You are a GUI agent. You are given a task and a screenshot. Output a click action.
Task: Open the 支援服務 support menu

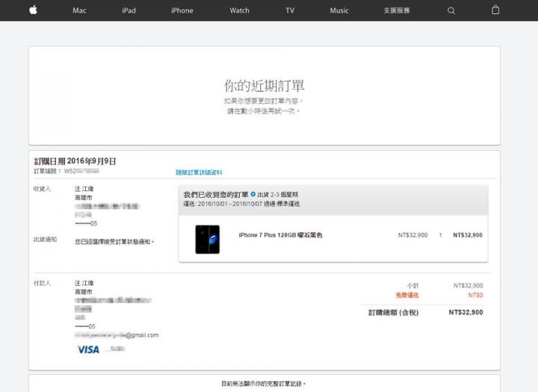(x=397, y=10)
